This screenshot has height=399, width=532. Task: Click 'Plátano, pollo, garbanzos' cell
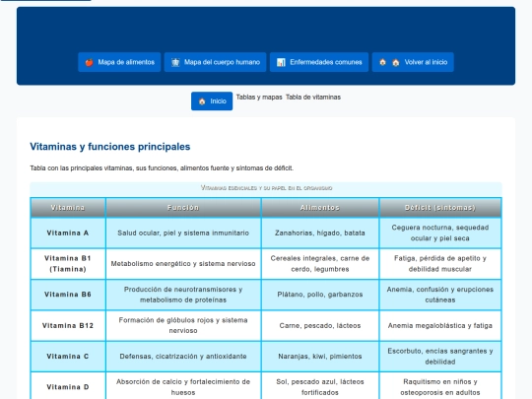click(320, 295)
